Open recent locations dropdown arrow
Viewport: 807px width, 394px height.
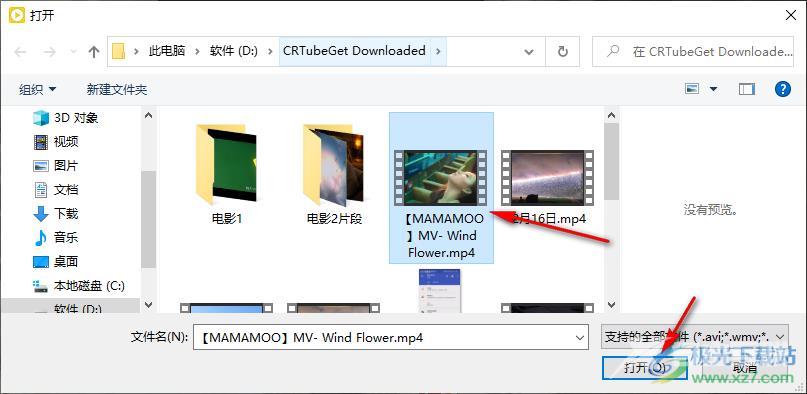point(73,51)
